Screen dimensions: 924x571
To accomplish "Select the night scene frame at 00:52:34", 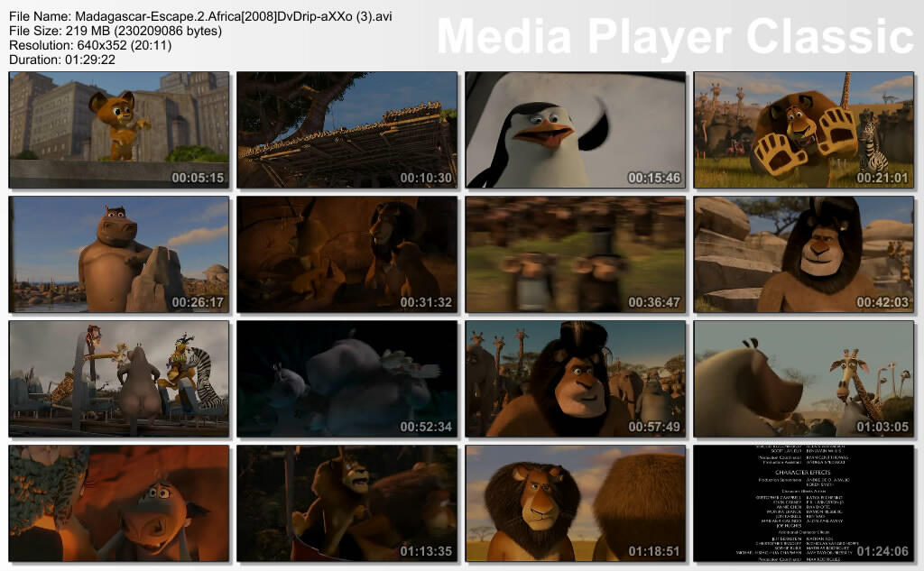I will (347, 379).
